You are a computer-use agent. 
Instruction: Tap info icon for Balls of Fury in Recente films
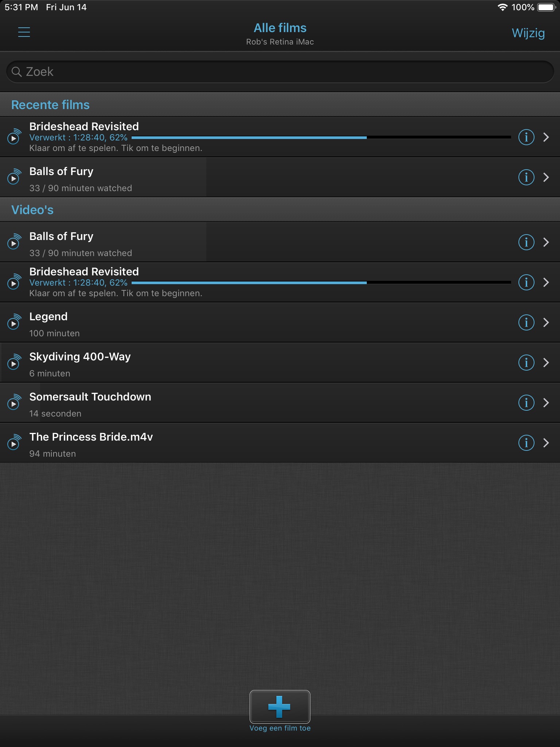pyautogui.click(x=526, y=177)
